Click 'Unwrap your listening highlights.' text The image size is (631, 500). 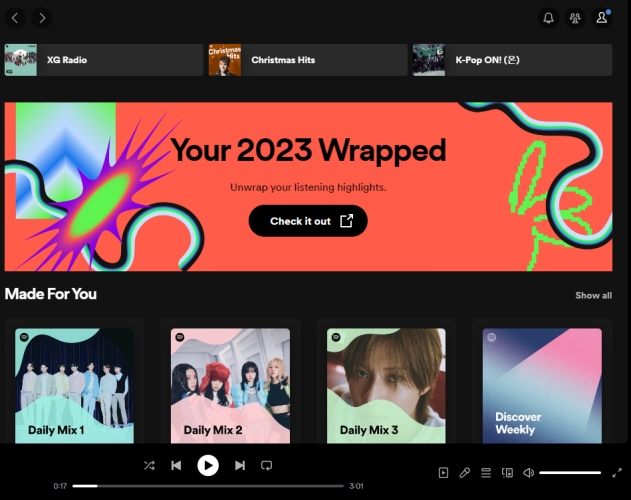pyautogui.click(x=308, y=188)
